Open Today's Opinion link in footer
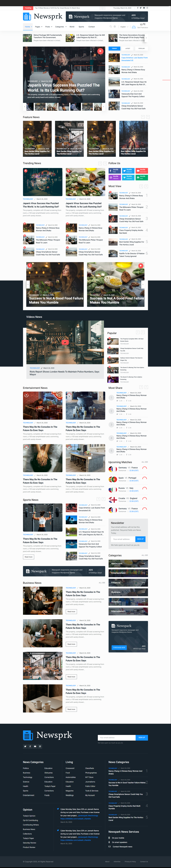 (x=29, y=816)
